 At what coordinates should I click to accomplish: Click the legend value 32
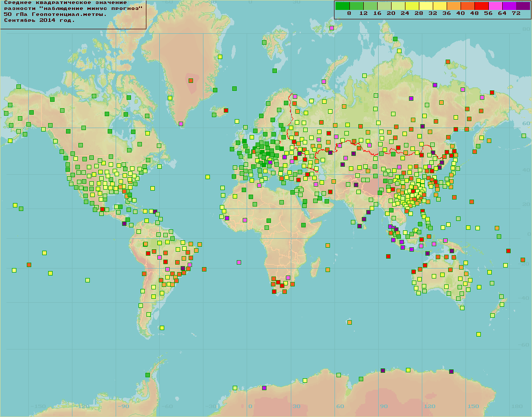[x=433, y=13]
